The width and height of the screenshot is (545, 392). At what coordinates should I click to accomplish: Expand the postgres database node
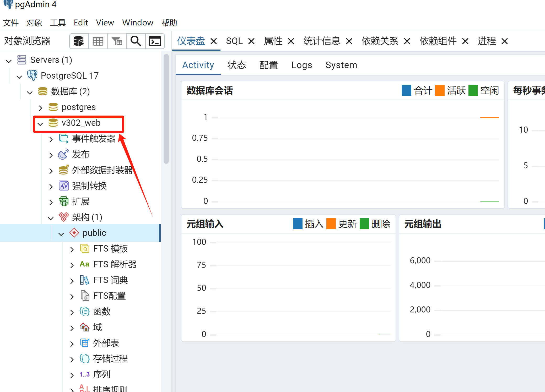(x=40, y=107)
